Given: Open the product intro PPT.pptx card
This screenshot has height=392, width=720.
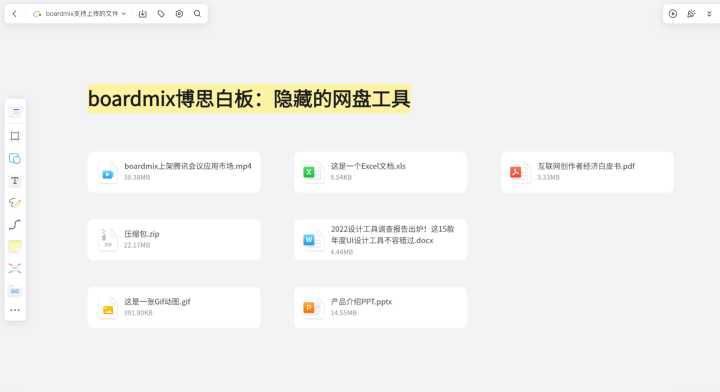Looking at the screenshot, I should coord(380,308).
